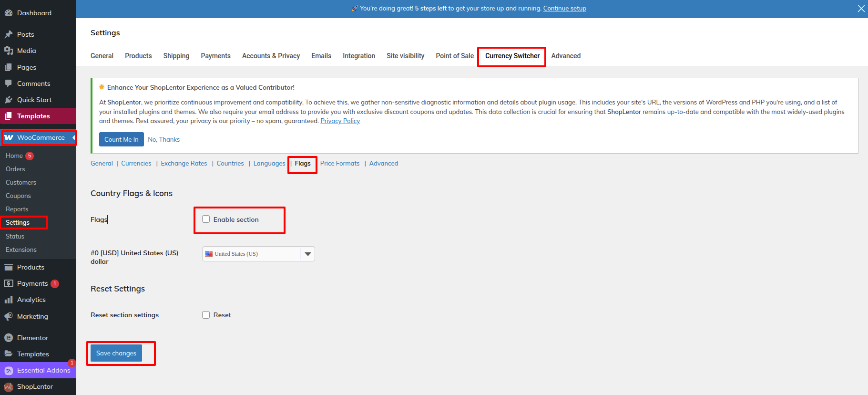
Task: Click the Home notification badge 5
Action: click(x=30, y=156)
